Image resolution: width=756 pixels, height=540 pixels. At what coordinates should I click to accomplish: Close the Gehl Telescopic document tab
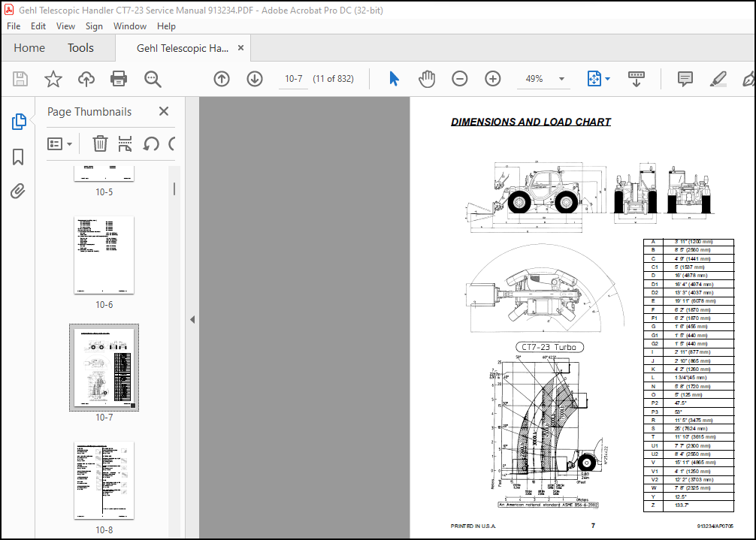[x=240, y=47]
